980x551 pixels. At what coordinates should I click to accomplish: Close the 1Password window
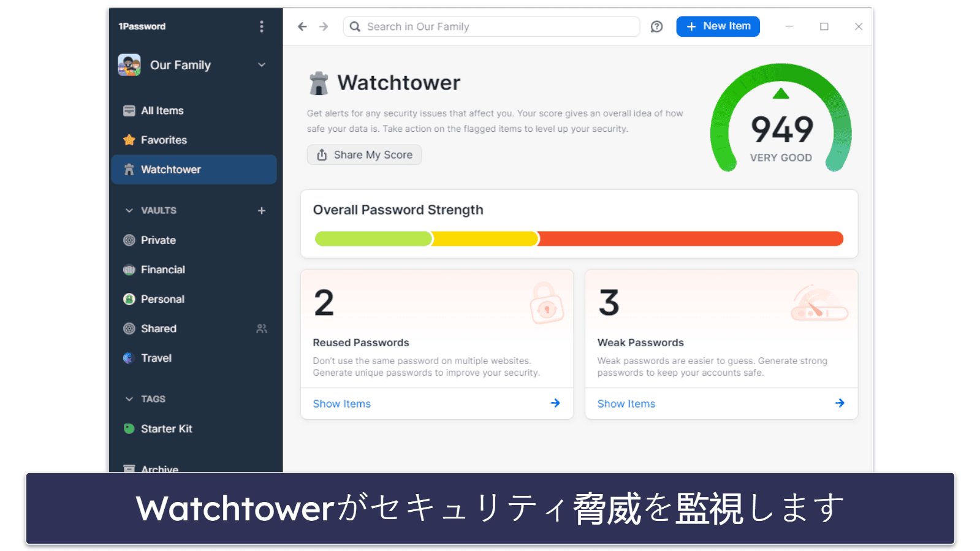click(x=859, y=26)
